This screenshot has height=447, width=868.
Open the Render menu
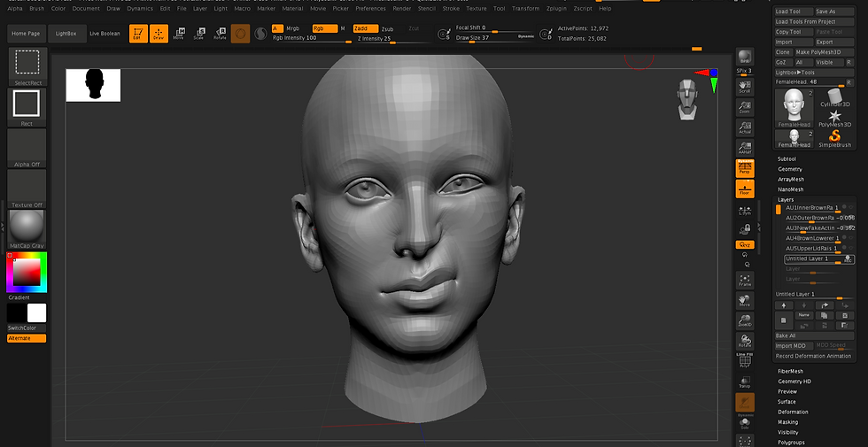(402, 8)
